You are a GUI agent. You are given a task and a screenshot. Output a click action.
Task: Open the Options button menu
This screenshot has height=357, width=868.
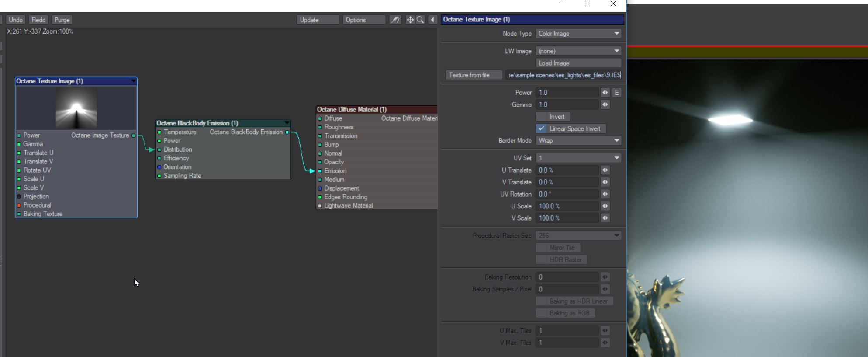point(363,20)
